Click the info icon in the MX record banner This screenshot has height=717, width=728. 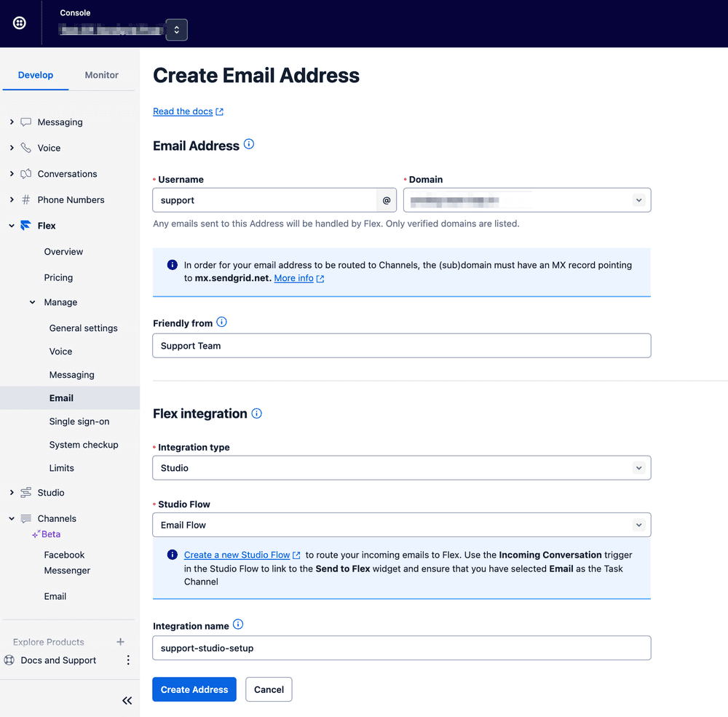[x=172, y=264]
